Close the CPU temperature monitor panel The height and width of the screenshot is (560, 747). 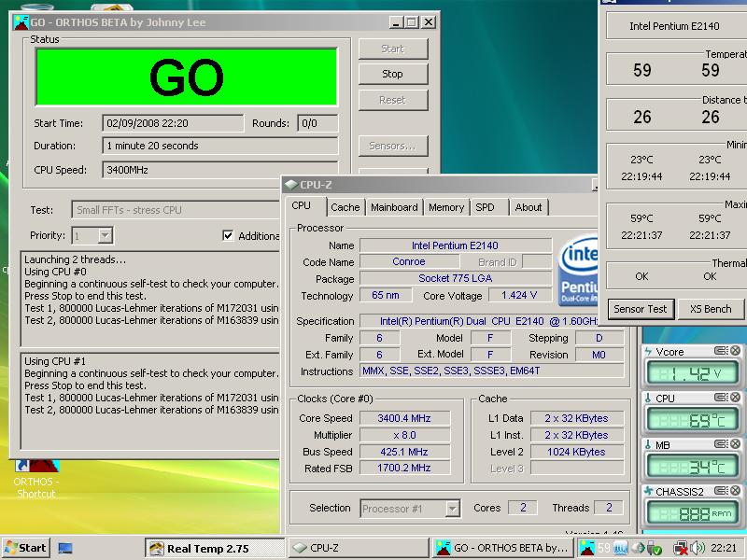(735, 398)
